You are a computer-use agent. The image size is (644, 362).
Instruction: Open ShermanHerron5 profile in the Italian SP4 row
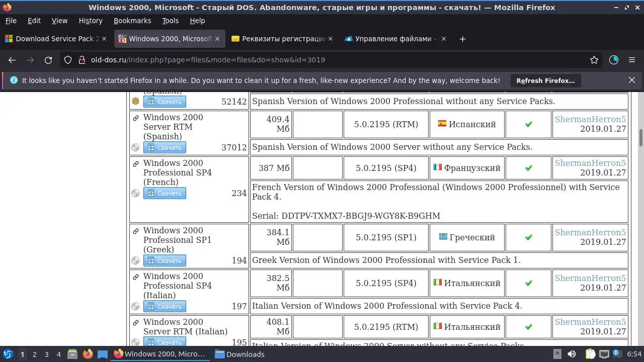click(x=590, y=278)
